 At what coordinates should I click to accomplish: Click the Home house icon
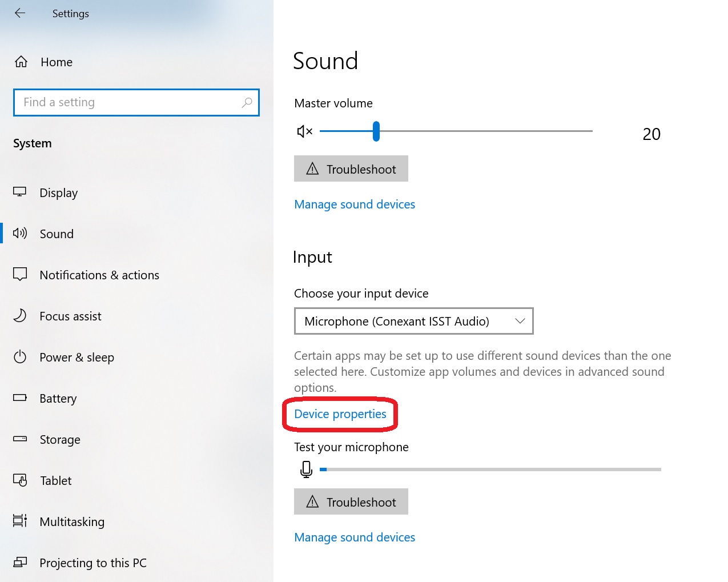(x=21, y=62)
